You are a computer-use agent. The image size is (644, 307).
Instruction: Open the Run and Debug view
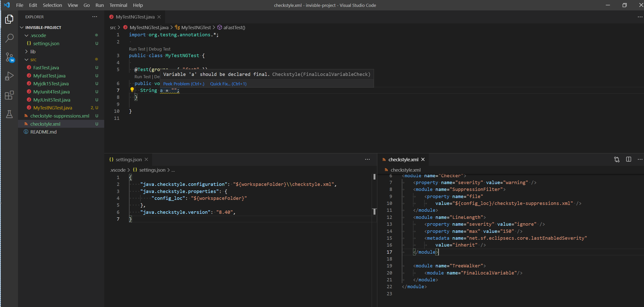[x=9, y=76]
